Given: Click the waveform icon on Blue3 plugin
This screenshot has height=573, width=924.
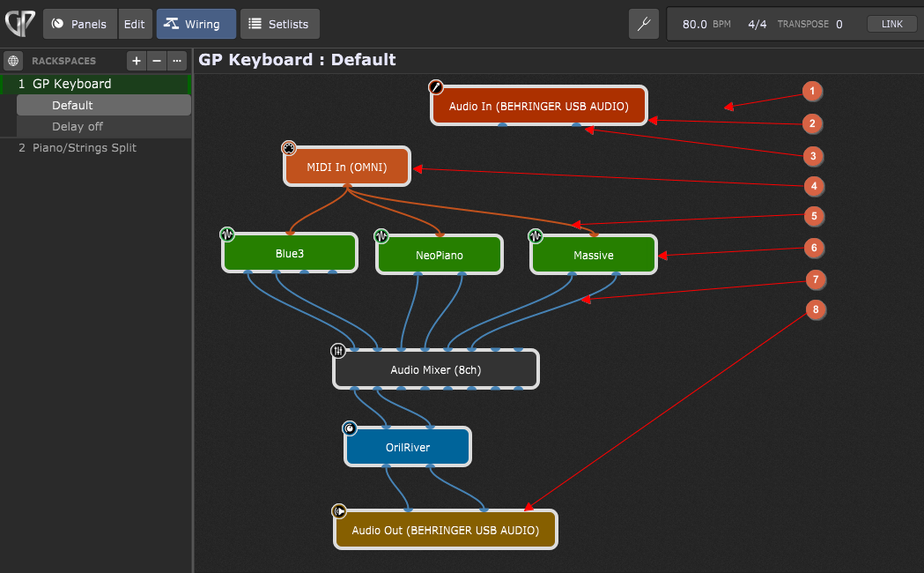Looking at the screenshot, I should pos(227,234).
